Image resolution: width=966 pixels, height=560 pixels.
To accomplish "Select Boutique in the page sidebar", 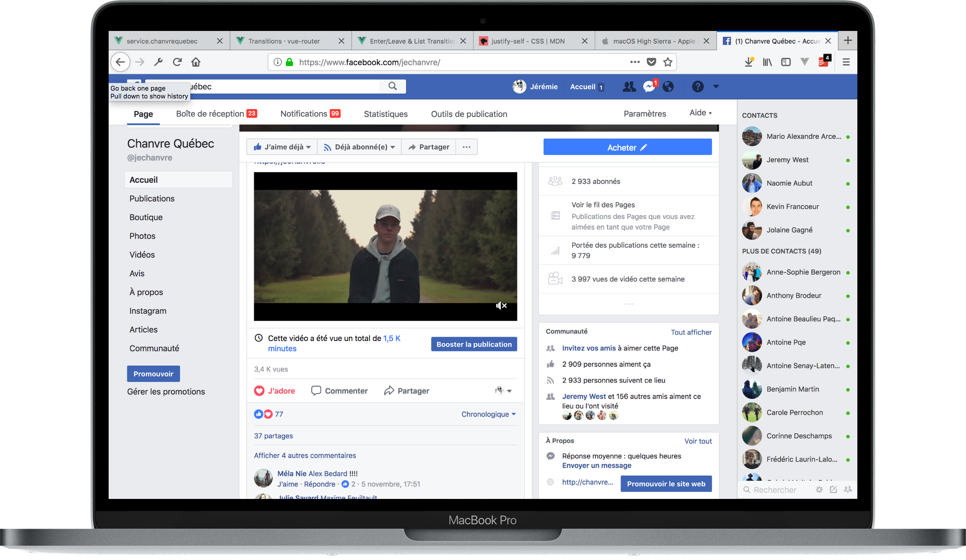I will [146, 217].
